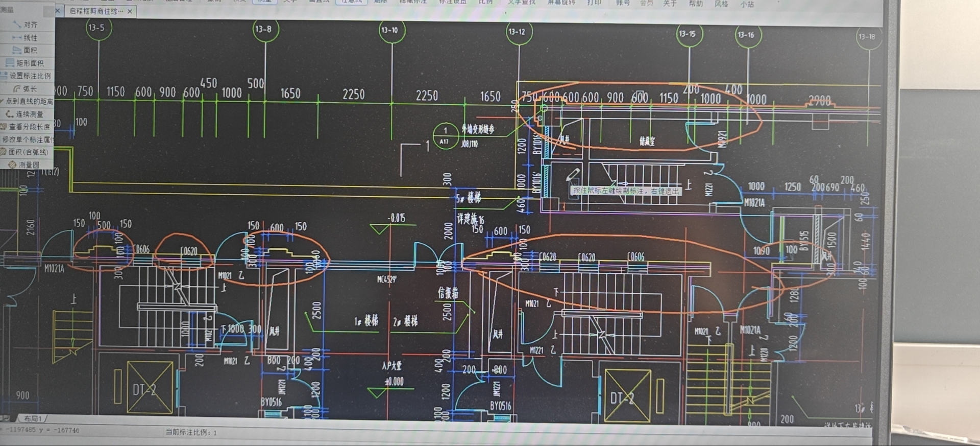
Task: Click the 1650 dimension right of 13-8
Action: coord(290,93)
